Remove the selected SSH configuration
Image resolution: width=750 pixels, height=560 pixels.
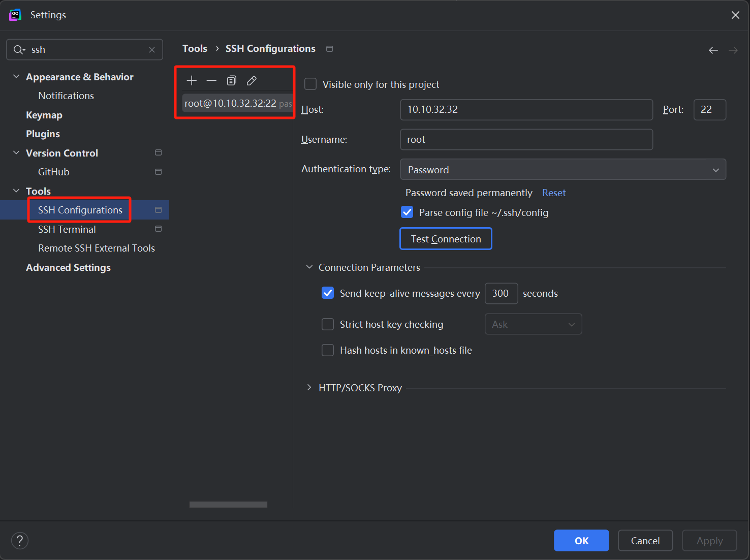[211, 80]
